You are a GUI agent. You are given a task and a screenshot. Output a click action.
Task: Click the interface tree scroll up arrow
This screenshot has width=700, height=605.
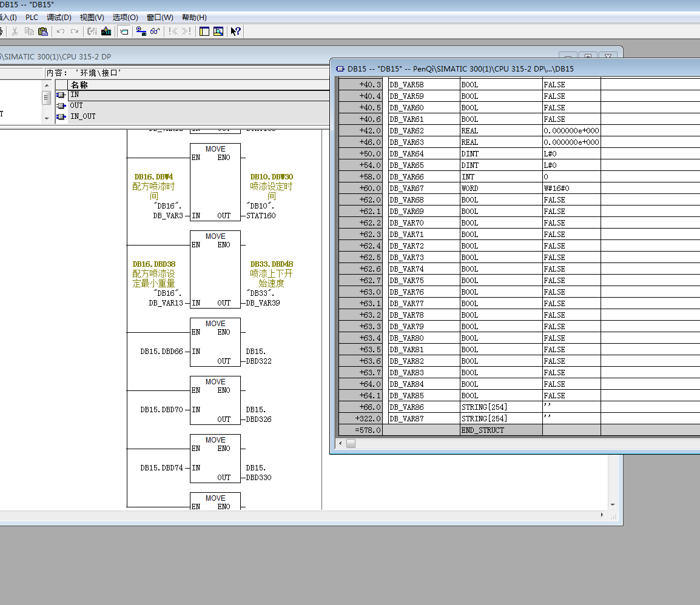[47, 85]
